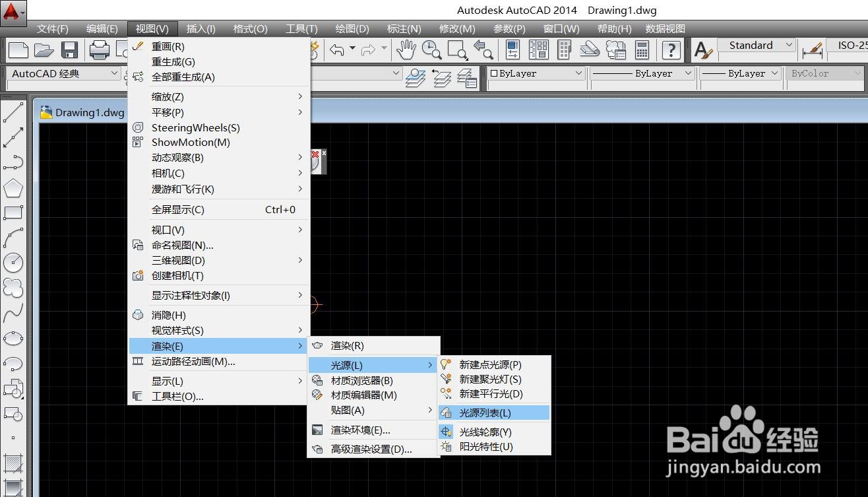This screenshot has height=497, width=868.
Task: Open the AutoCAD 经典 workspace dropdown
Action: pos(64,73)
